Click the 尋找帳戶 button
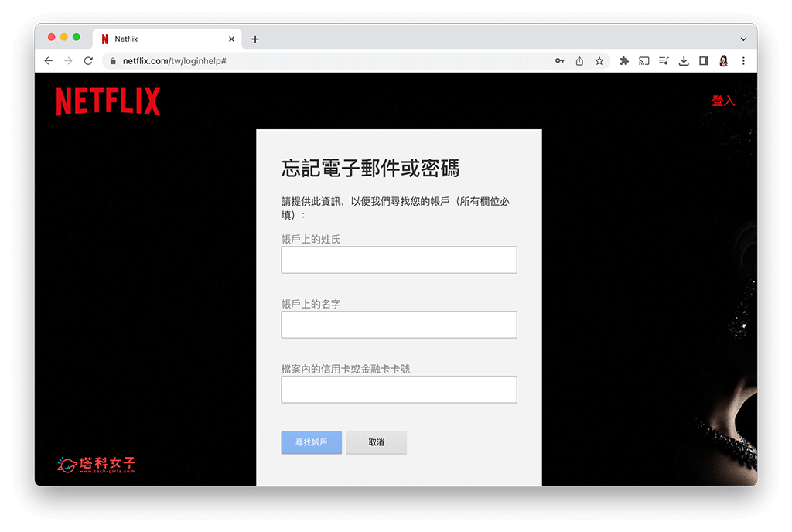Viewport: 792px width, 532px height. coord(311,442)
